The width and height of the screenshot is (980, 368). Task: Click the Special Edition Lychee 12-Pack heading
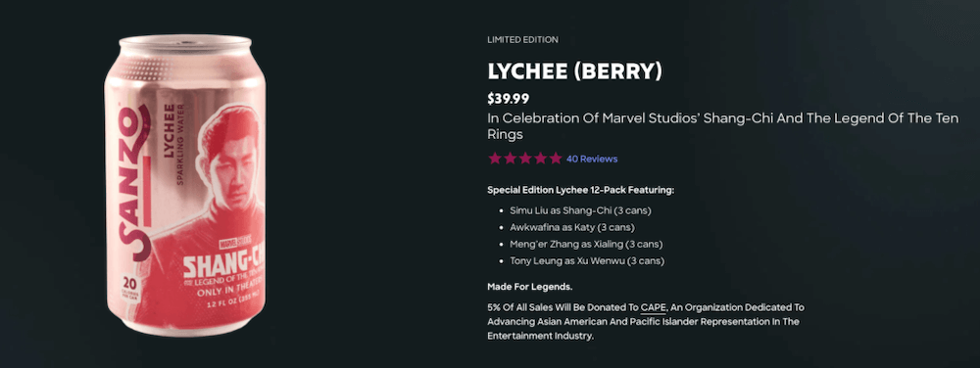click(580, 190)
